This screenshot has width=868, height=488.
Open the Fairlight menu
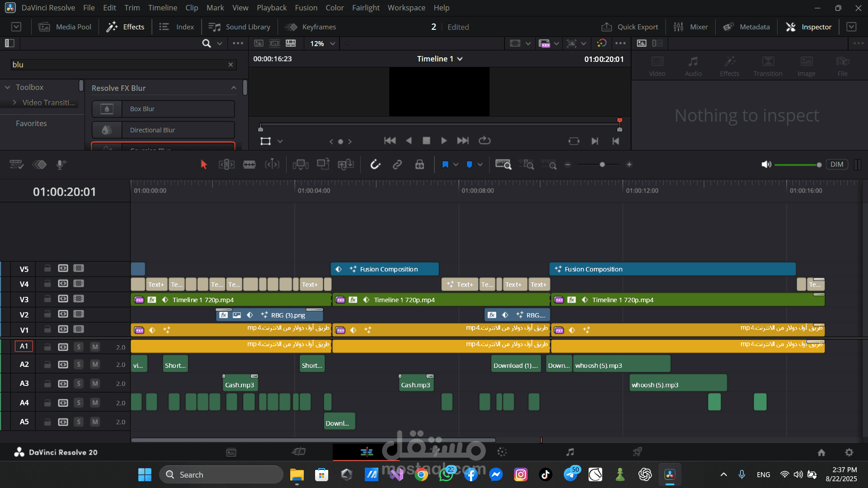[366, 8]
